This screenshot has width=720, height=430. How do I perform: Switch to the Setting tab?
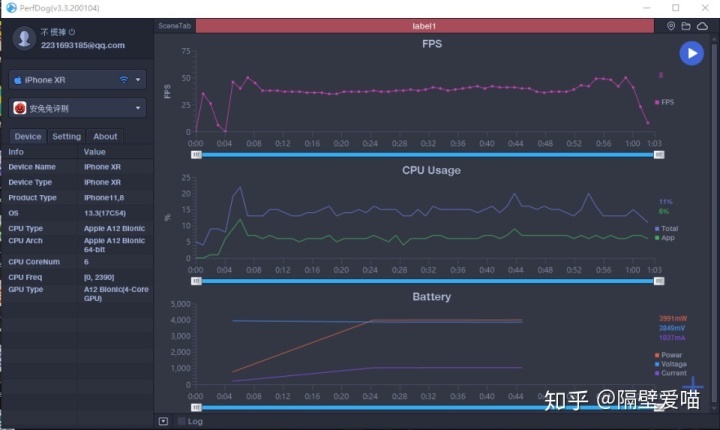tap(67, 136)
